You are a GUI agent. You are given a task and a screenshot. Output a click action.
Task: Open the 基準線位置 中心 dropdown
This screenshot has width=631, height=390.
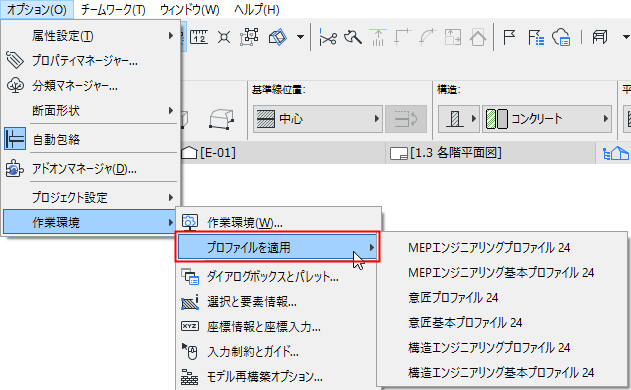[318, 119]
